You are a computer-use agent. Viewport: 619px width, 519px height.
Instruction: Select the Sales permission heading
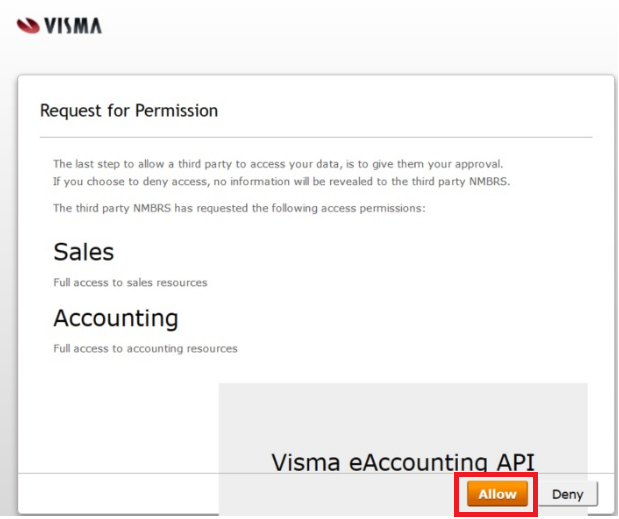pyautogui.click(x=84, y=252)
